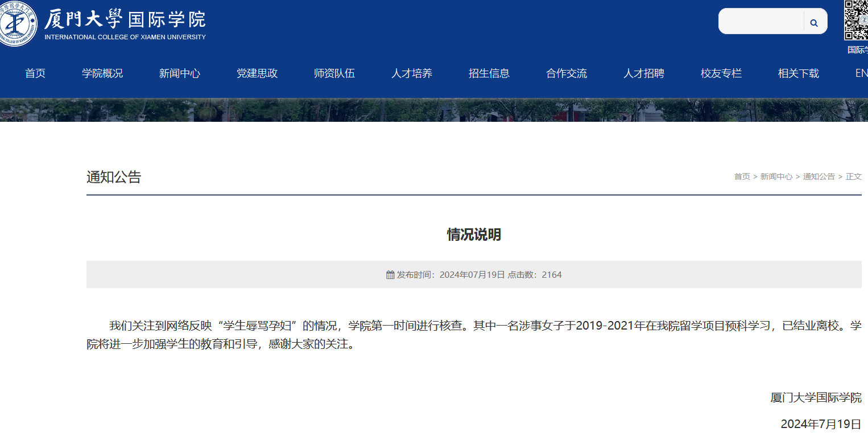Click the article title 情况说明

tap(474, 235)
